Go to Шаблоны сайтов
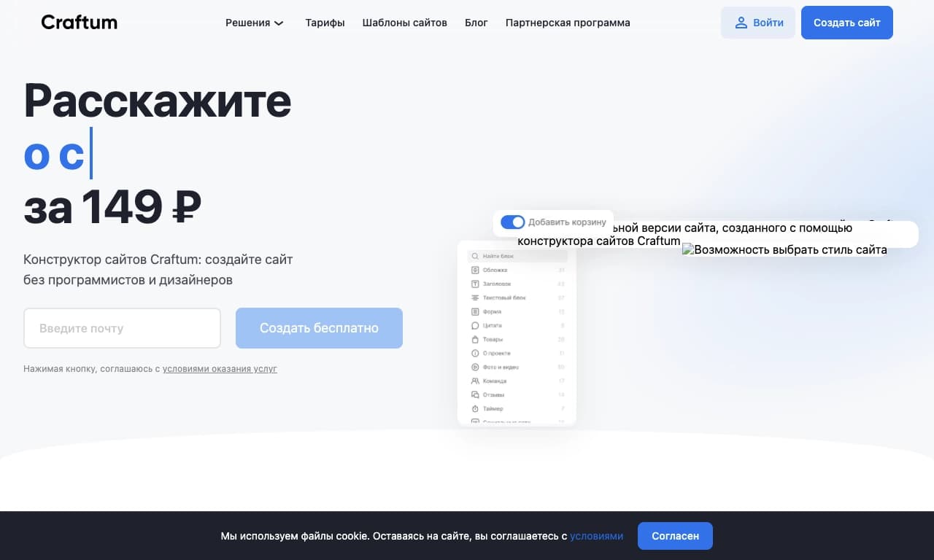 [405, 23]
